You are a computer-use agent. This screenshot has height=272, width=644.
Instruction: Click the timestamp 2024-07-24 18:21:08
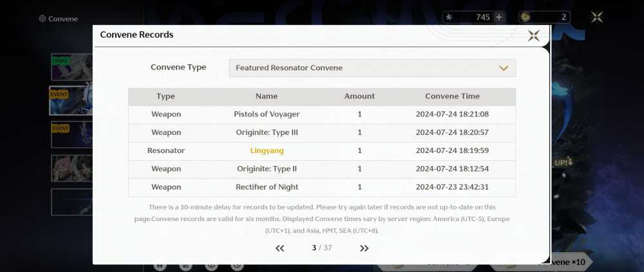pos(452,114)
